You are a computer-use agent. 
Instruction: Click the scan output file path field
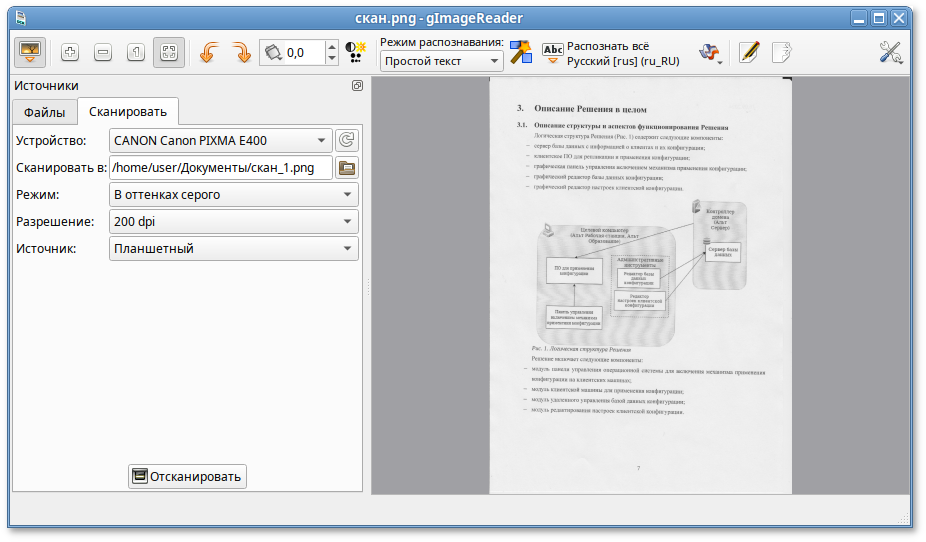[220, 167]
